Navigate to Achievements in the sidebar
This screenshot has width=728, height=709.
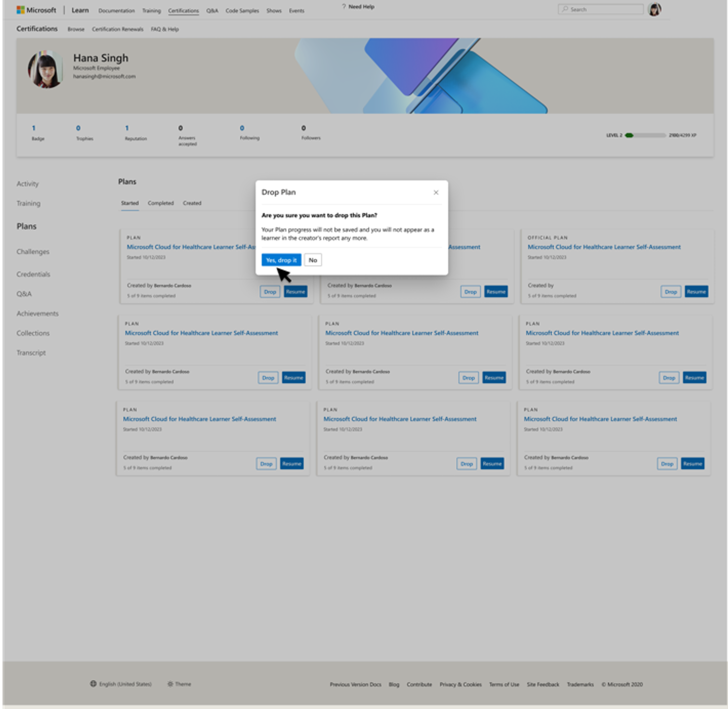click(x=37, y=313)
